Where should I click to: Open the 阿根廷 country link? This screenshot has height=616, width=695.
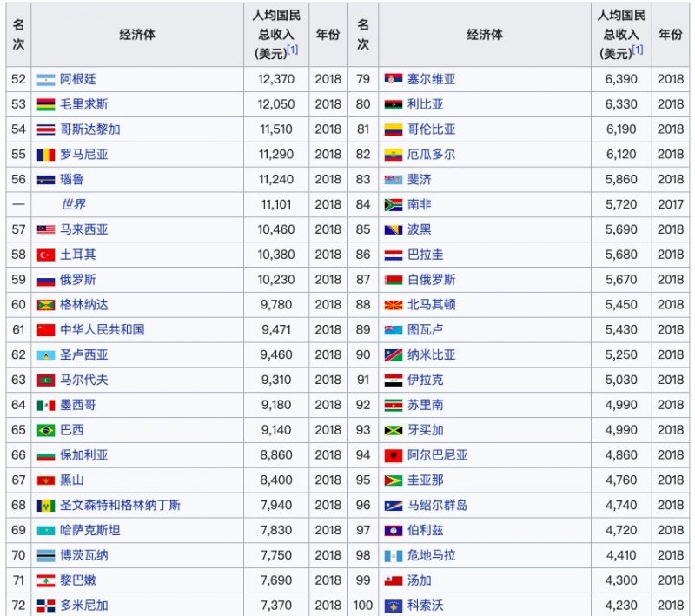78,79
